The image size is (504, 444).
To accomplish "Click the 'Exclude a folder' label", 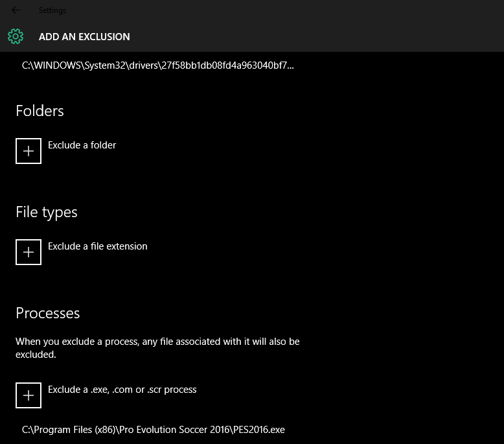I will click(x=82, y=145).
